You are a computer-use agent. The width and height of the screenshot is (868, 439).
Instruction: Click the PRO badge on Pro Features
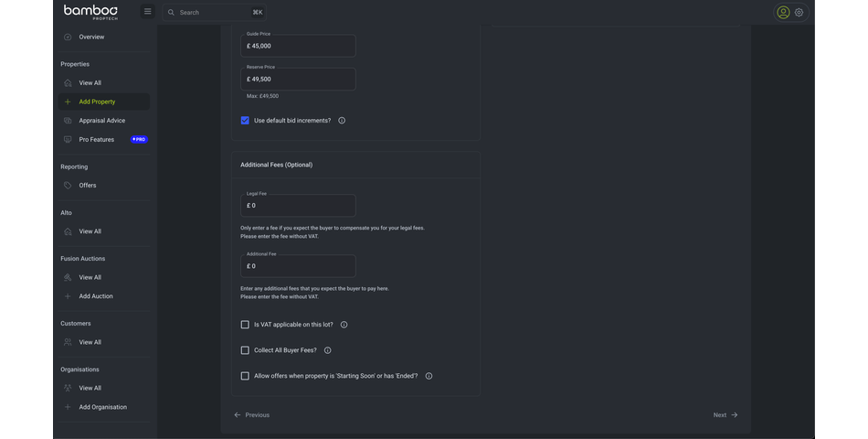click(x=139, y=140)
